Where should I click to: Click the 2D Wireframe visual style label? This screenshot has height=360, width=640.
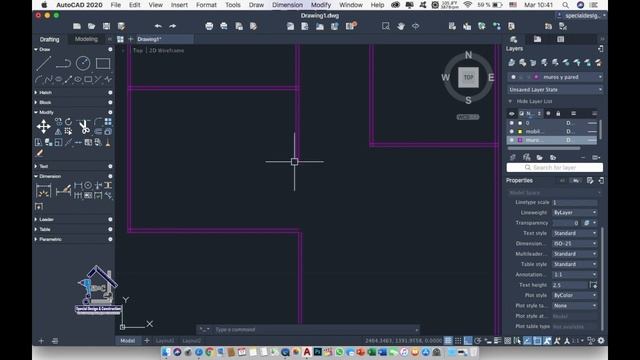pyautogui.click(x=166, y=51)
